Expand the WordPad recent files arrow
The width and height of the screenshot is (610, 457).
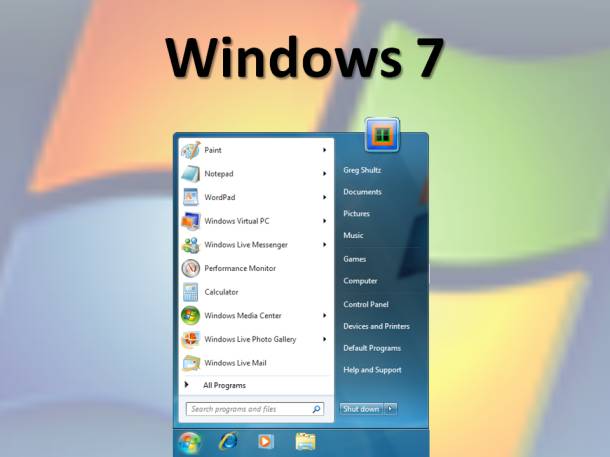(324, 197)
